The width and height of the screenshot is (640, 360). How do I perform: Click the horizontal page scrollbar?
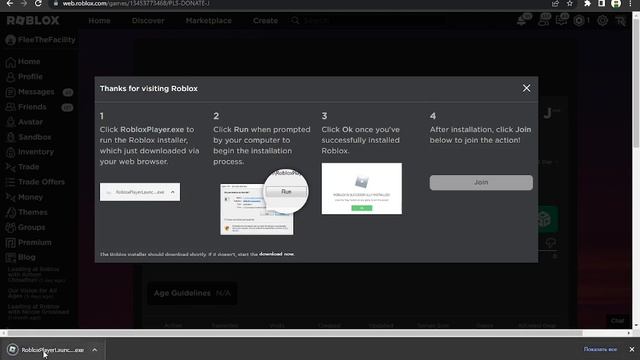click(x=294, y=333)
